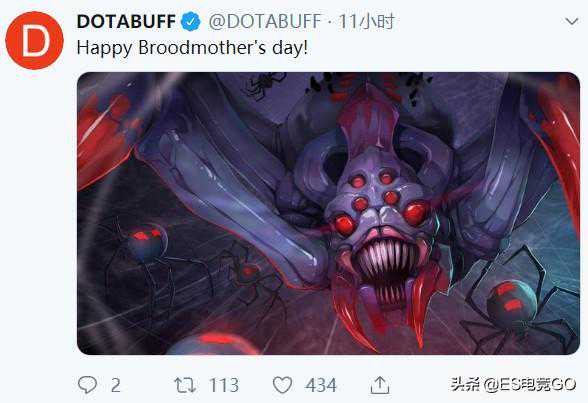The width and height of the screenshot is (588, 403).
Task: Click the tweet text Happy Broodmother's day!
Action: click(x=192, y=48)
